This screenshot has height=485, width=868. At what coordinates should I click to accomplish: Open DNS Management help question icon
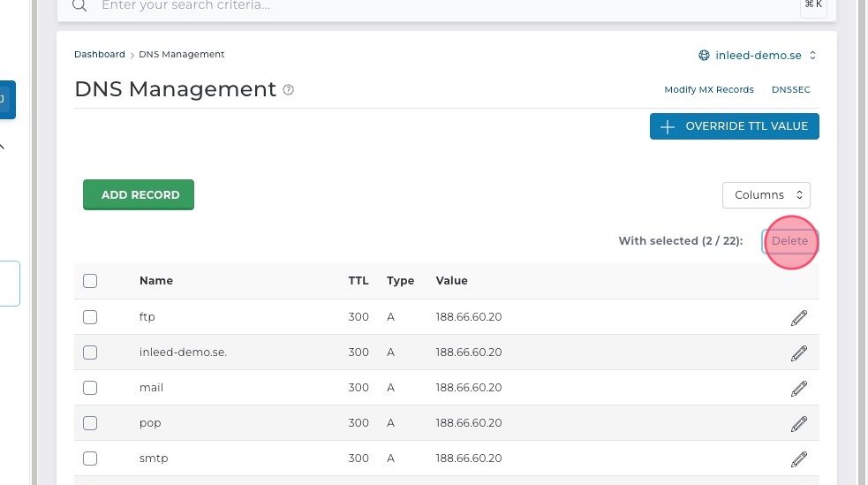(288, 90)
